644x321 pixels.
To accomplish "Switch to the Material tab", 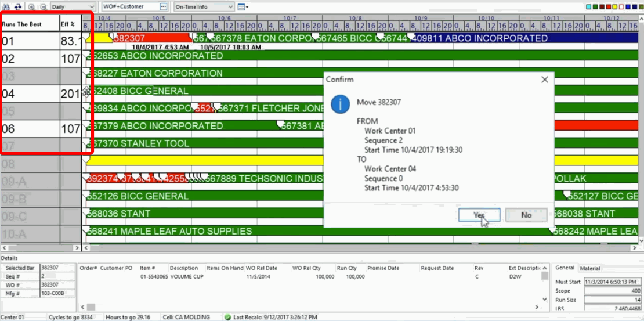I will tap(590, 268).
